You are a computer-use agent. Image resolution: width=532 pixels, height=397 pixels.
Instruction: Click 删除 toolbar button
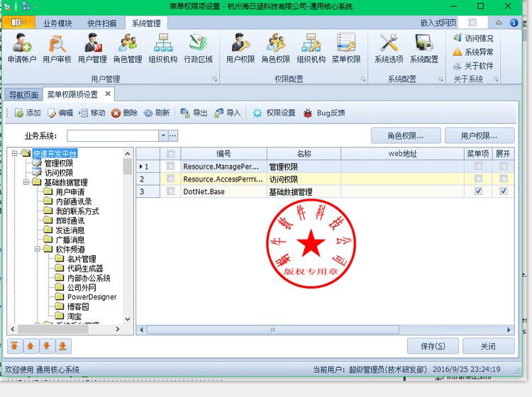click(125, 113)
